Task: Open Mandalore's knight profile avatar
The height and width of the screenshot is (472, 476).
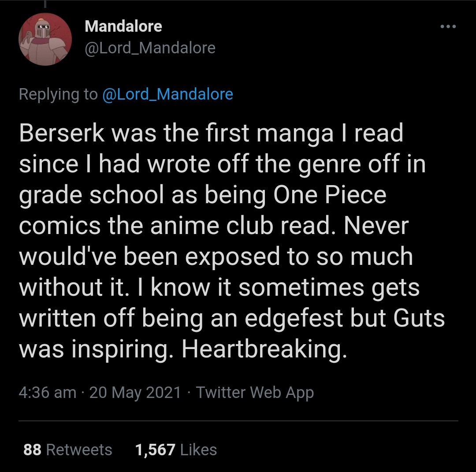Action: 45,39
